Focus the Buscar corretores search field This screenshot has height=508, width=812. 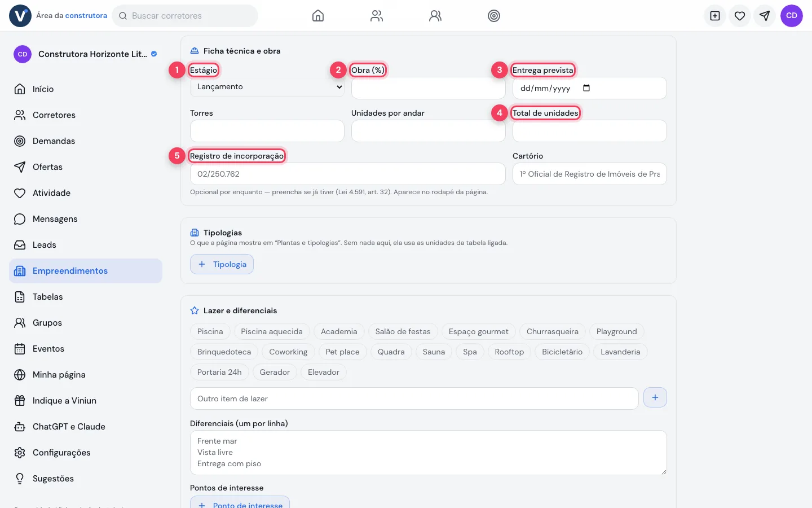point(185,16)
